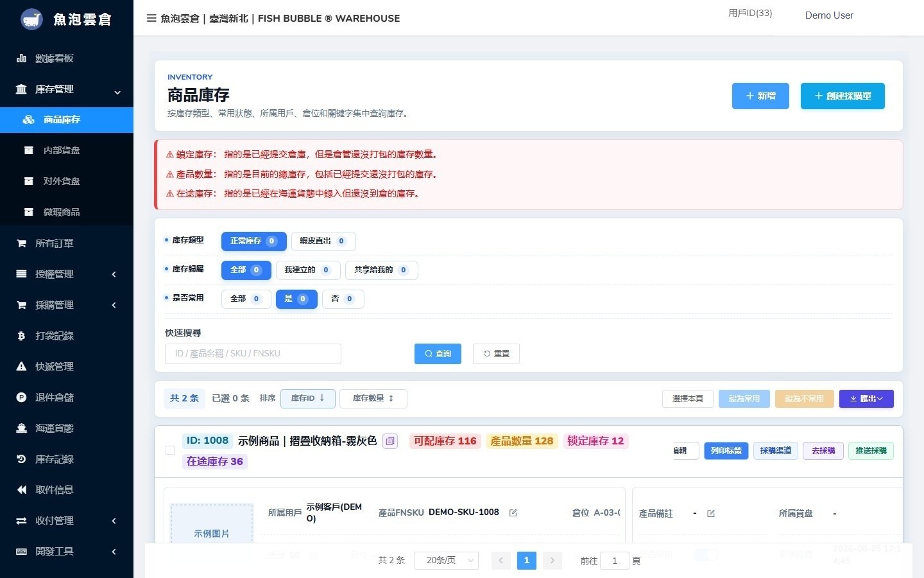This screenshot has width=924, height=578.
Task: Focus the 快速搜尋 search input field
Action: 253,354
